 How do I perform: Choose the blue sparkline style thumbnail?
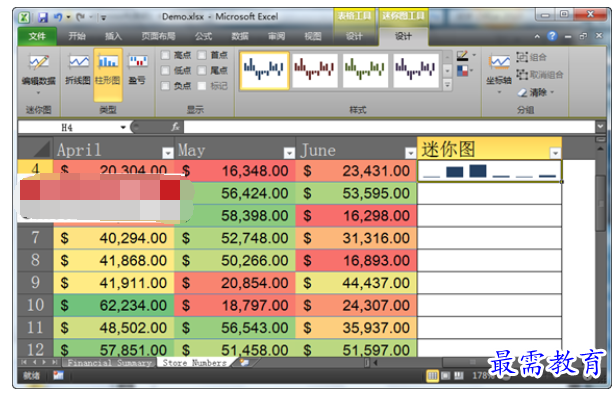264,70
